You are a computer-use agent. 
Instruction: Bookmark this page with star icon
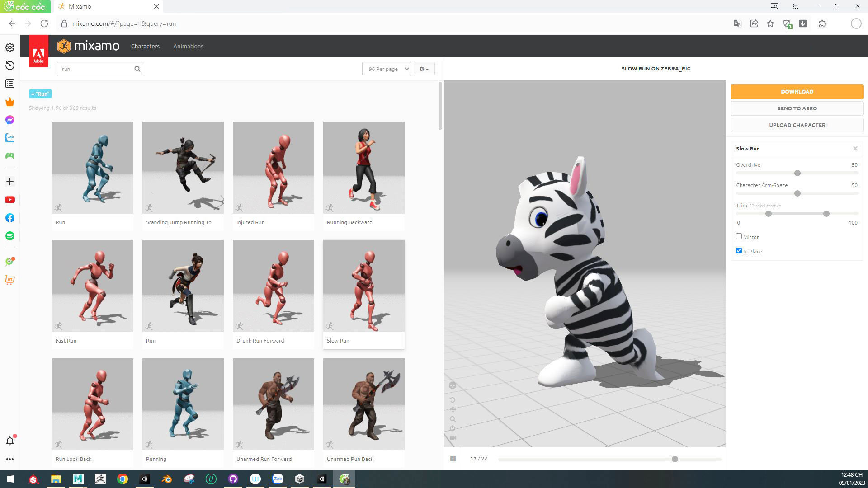[x=770, y=23]
